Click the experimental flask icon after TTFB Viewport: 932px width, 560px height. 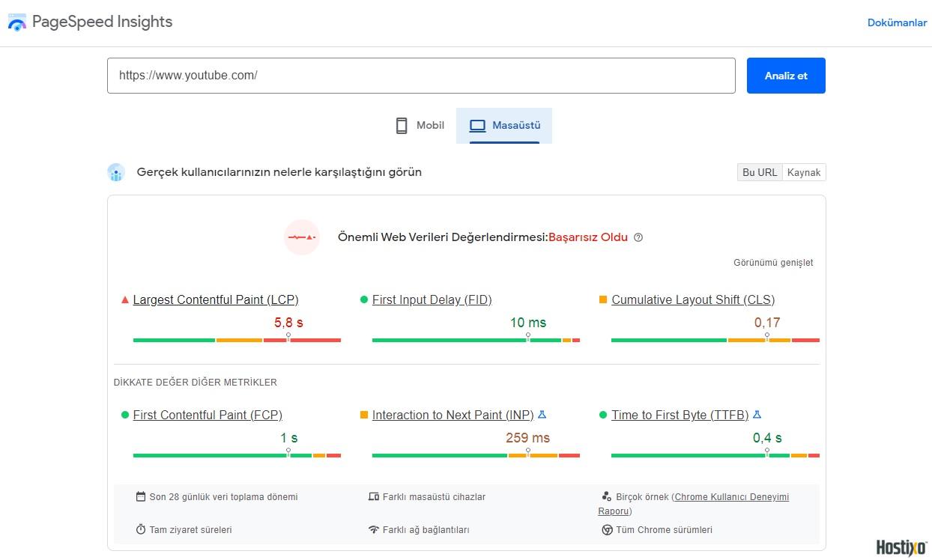(x=757, y=414)
